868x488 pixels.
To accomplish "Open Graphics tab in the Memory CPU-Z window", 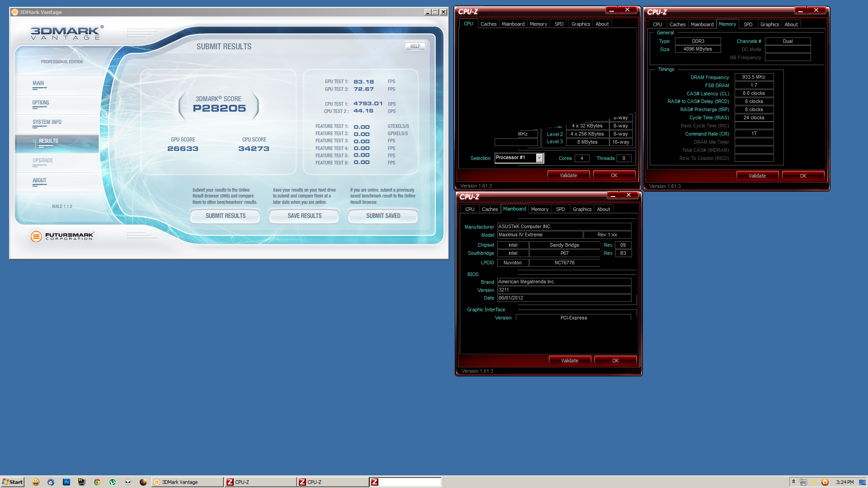I will coord(769,24).
